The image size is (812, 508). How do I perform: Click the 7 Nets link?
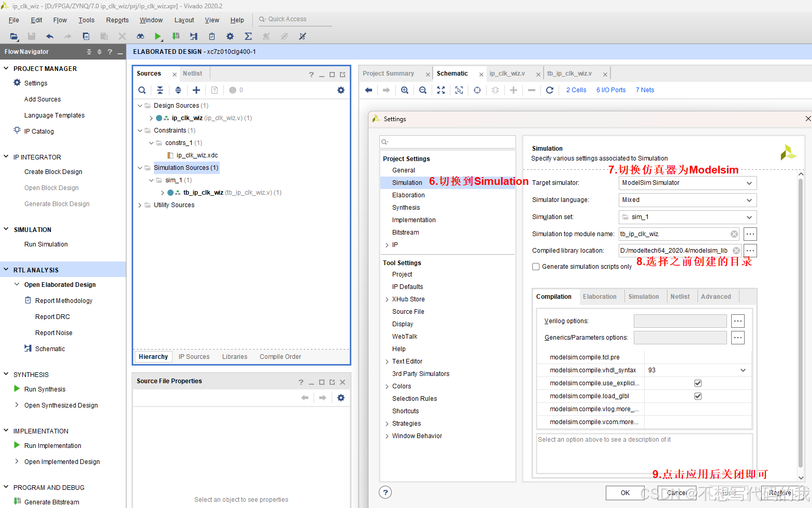tap(645, 90)
